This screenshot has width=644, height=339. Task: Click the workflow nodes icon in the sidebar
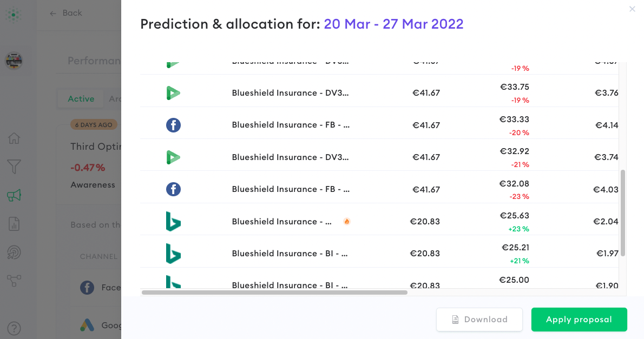coord(14,281)
